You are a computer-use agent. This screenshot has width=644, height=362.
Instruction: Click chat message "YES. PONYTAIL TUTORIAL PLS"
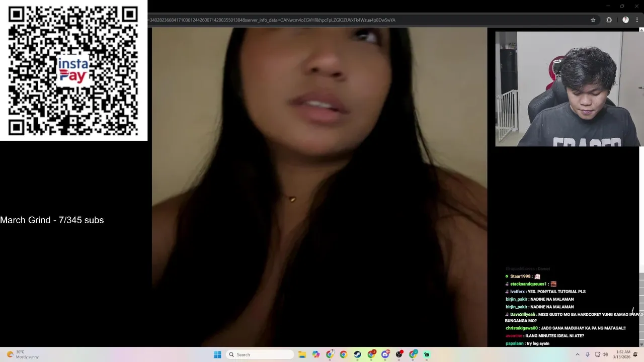[x=556, y=292]
